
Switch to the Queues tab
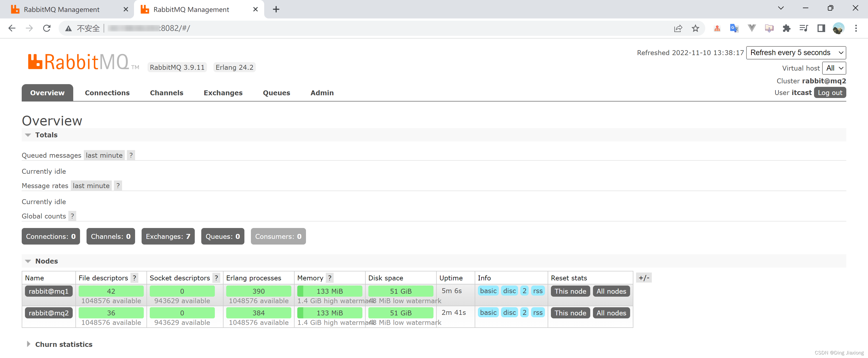276,93
